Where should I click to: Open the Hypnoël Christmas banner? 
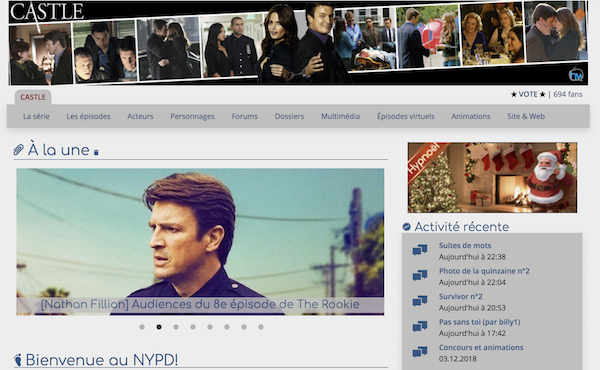[x=492, y=178]
